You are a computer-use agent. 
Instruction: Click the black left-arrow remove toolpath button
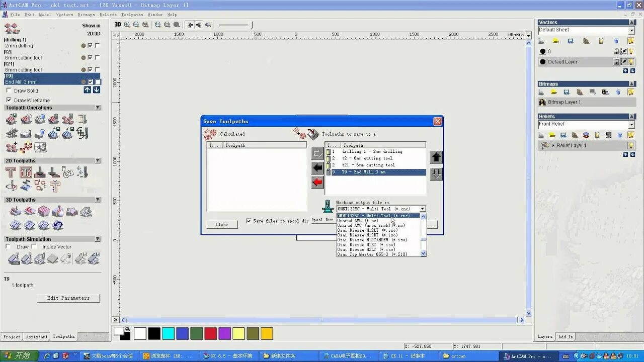[317, 168]
